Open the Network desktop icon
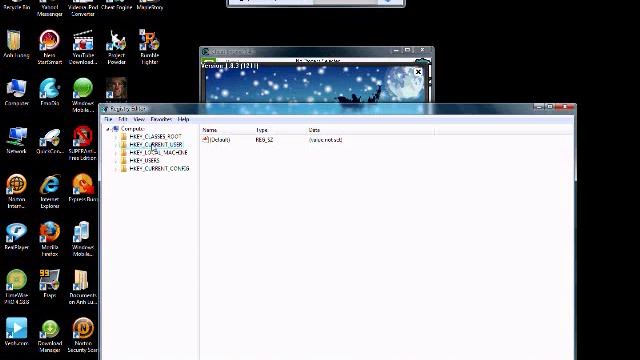 pos(16,140)
